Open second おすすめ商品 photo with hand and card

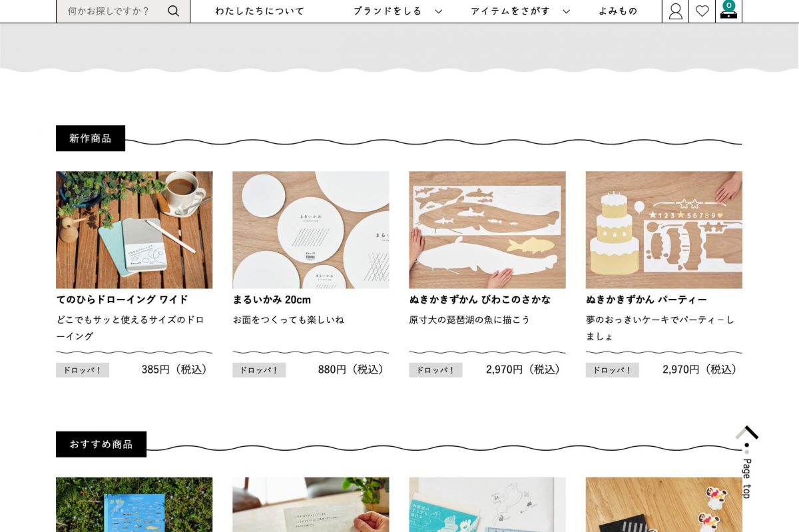click(x=311, y=505)
